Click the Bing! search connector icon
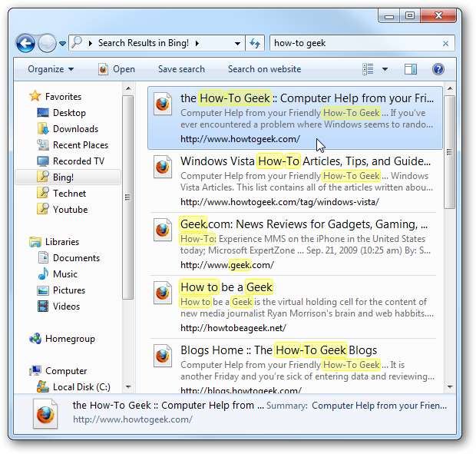 coord(43,177)
